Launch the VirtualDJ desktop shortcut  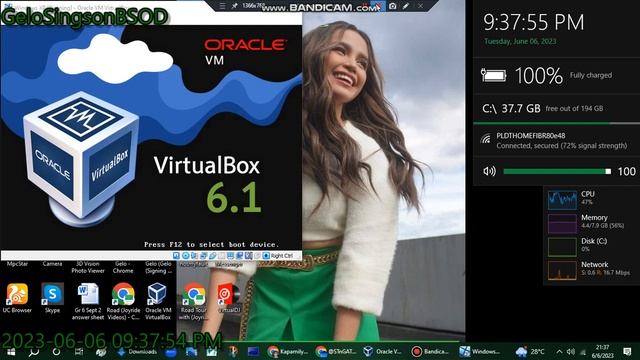(228, 298)
